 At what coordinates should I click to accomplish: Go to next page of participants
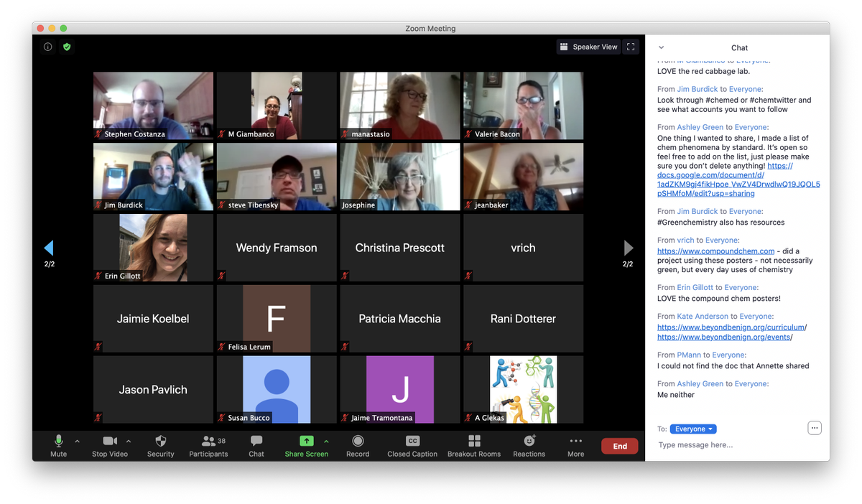pos(629,248)
